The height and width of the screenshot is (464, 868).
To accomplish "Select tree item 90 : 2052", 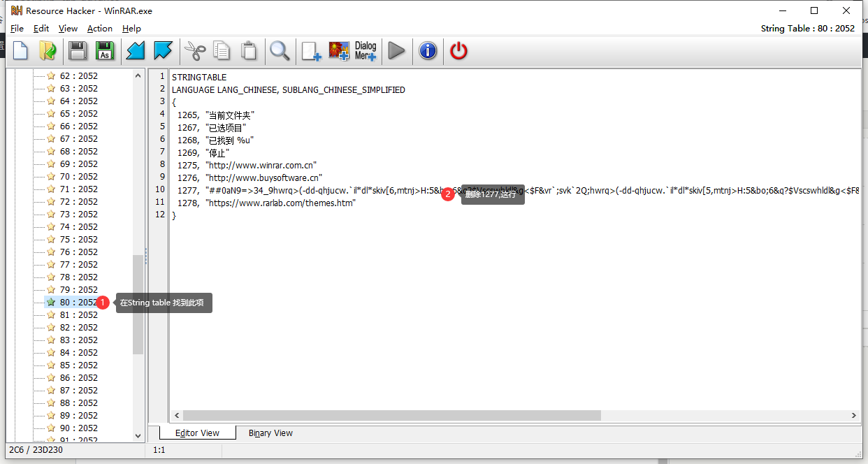I will click(78, 428).
